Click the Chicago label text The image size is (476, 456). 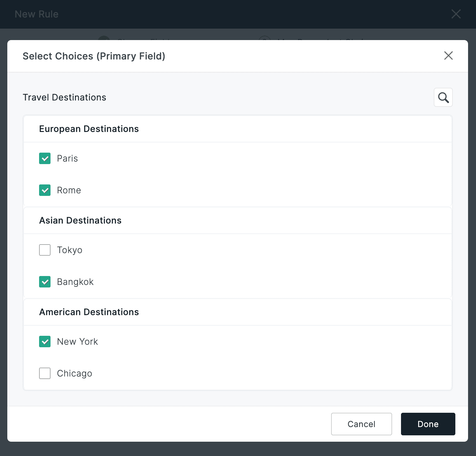click(x=74, y=373)
